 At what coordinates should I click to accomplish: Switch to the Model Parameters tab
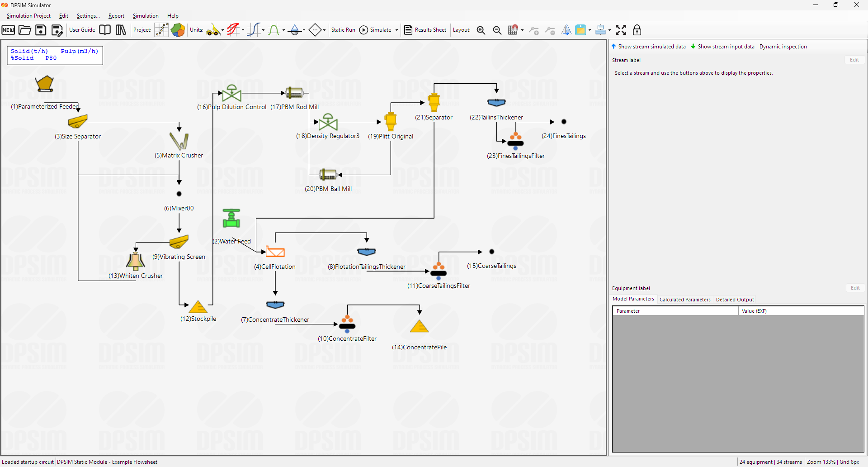point(633,299)
